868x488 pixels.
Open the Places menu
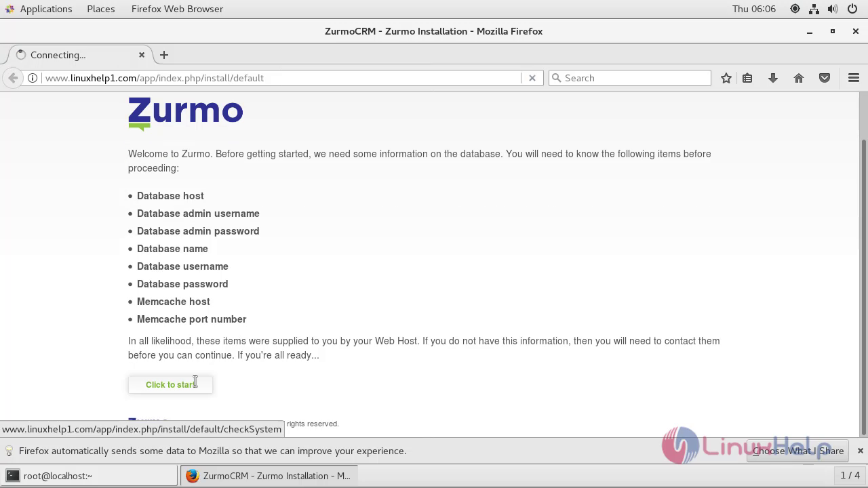tap(100, 9)
